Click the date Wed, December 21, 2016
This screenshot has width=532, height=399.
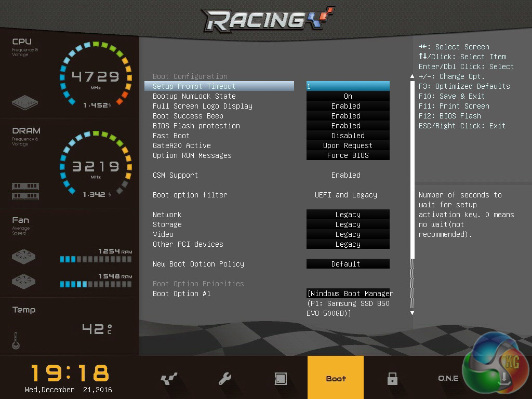[69, 390]
